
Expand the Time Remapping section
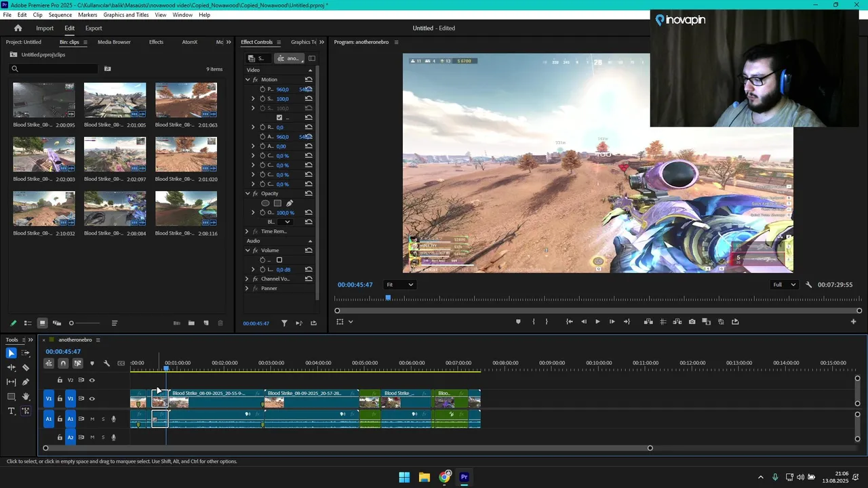click(x=247, y=232)
